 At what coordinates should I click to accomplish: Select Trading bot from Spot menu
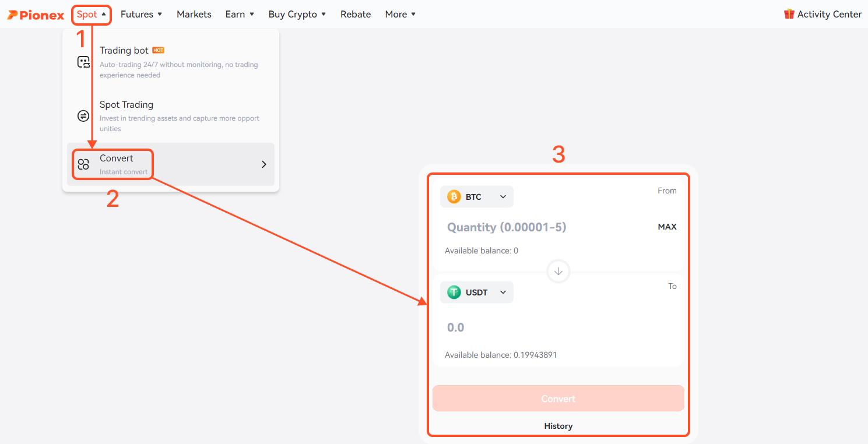(171, 62)
